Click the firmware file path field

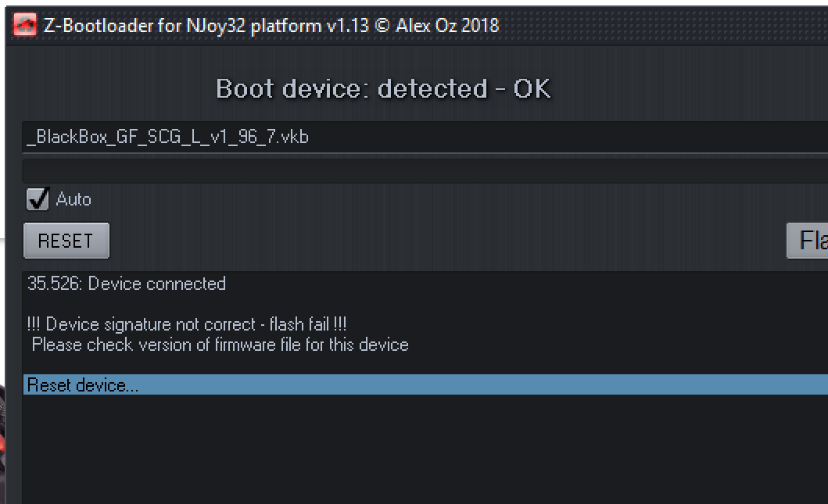[422, 138]
